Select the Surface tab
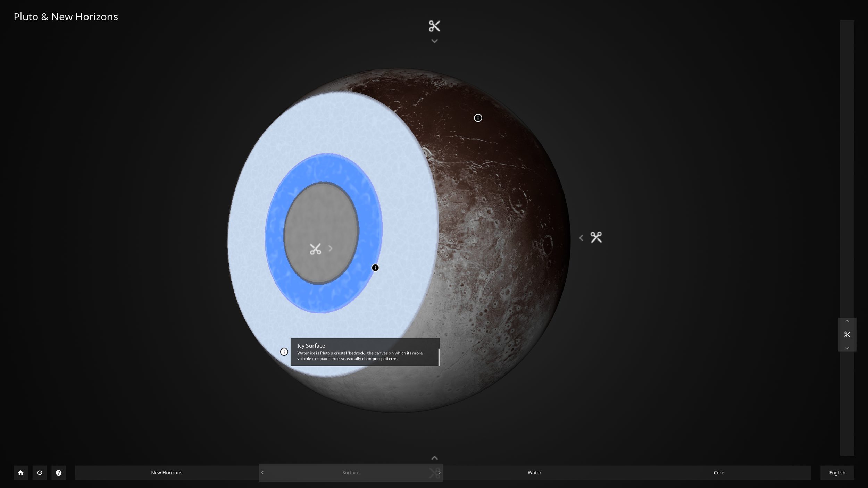This screenshot has width=868, height=488. point(351,473)
